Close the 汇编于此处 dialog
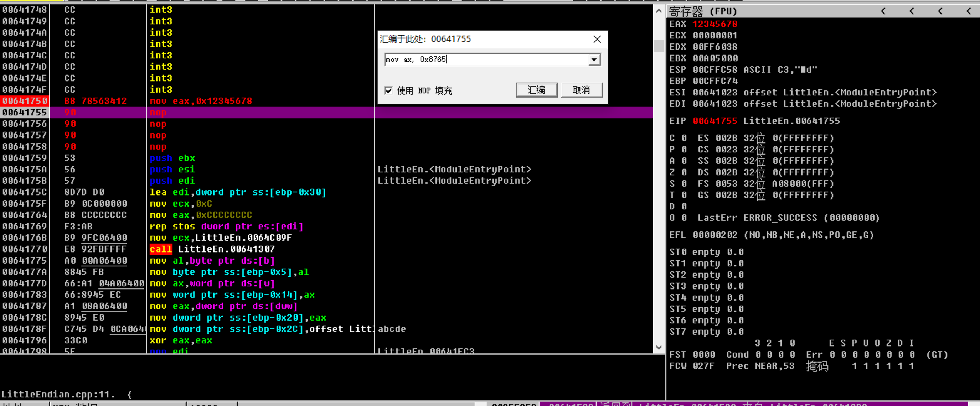The image size is (980, 406). point(597,39)
